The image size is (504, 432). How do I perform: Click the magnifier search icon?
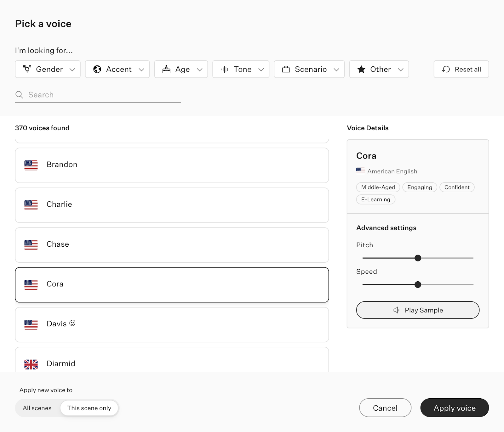pyautogui.click(x=19, y=95)
